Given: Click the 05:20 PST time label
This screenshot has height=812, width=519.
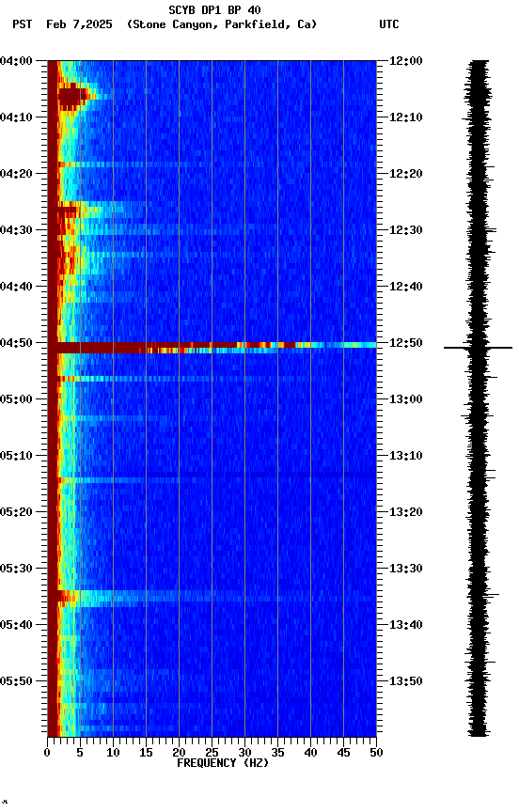Looking at the screenshot, I should [x=16, y=512].
